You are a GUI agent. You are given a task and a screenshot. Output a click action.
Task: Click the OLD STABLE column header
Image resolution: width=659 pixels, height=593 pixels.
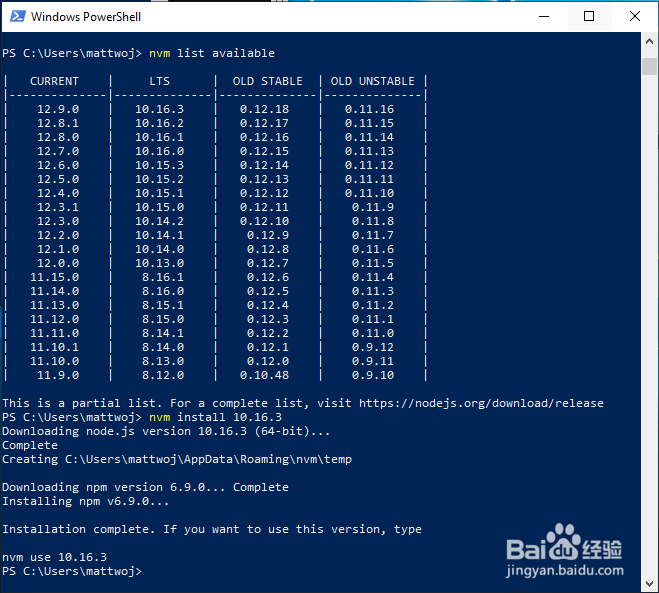[268, 81]
